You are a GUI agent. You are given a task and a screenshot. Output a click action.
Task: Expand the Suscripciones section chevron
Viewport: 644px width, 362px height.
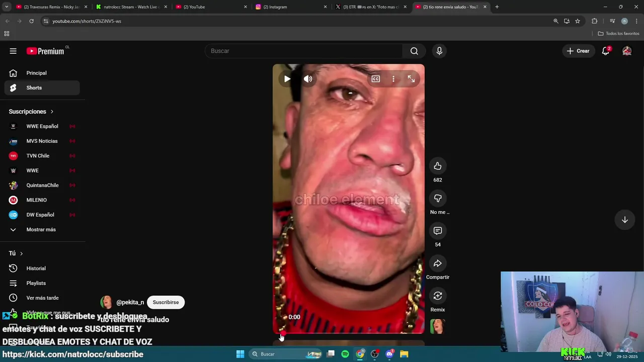click(x=51, y=112)
